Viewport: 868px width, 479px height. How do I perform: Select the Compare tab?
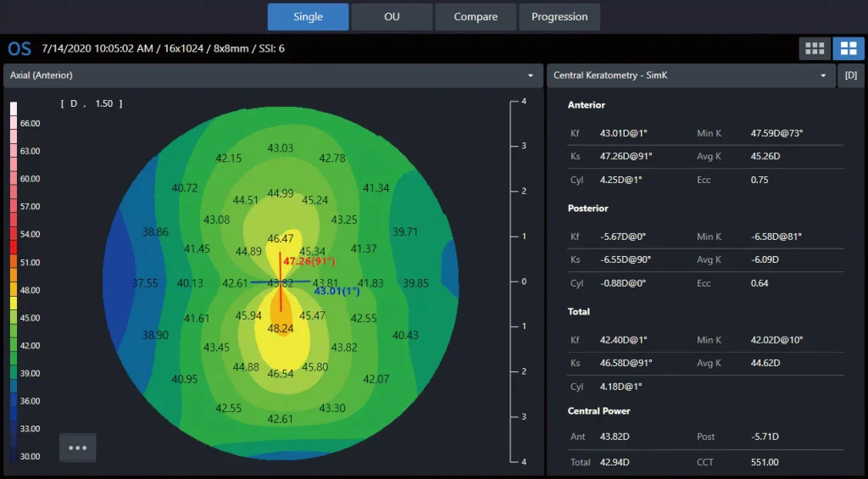tap(476, 17)
